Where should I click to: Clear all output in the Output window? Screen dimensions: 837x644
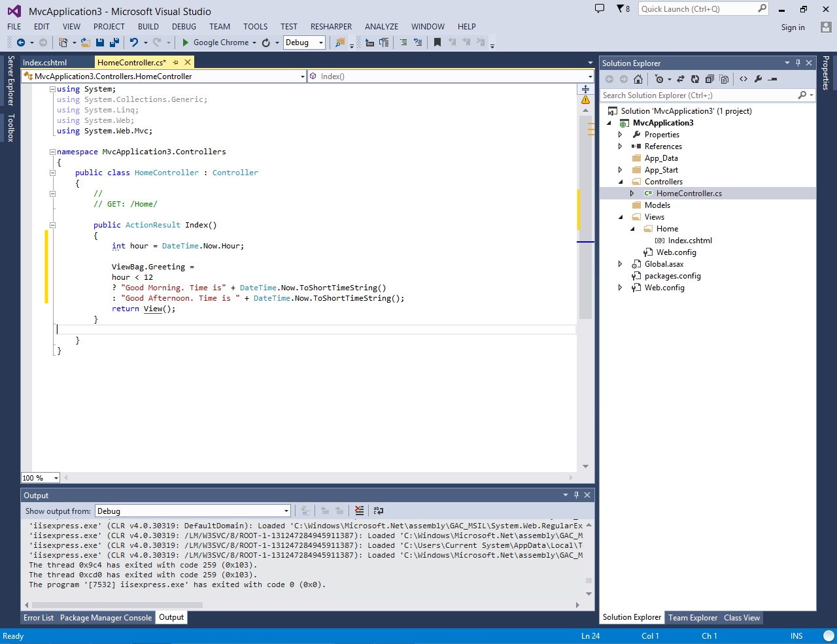coord(359,511)
